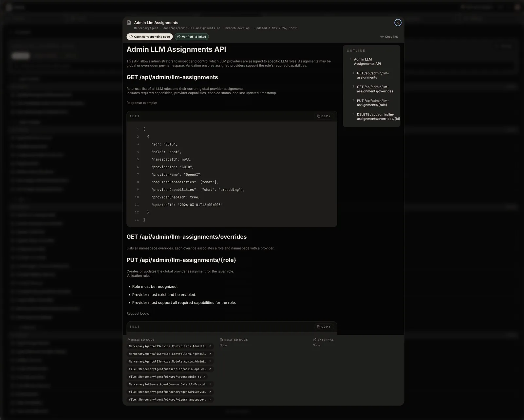The image size is (524, 420).
Task: Click the bullet Role must be recognized.
Action: click(155, 286)
